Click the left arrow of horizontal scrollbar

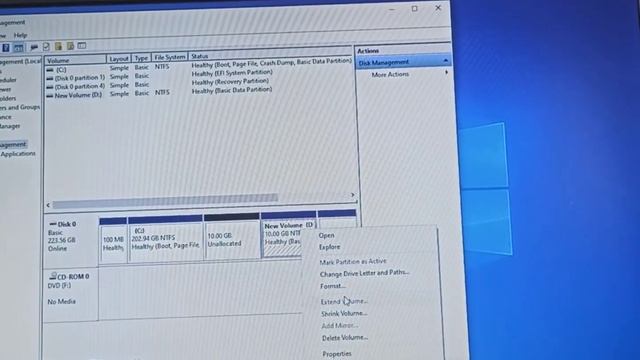[48, 205]
